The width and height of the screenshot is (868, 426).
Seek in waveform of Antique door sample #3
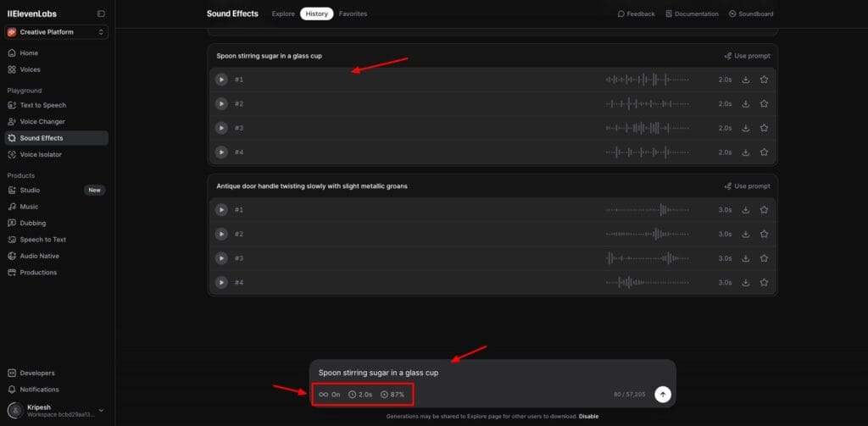pyautogui.click(x=648, y=258)
